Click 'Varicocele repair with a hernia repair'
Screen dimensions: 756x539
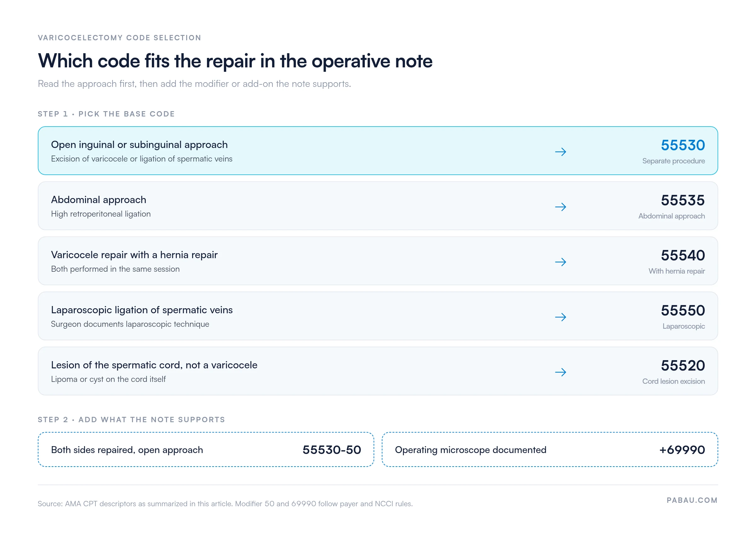tap(135, 255)
